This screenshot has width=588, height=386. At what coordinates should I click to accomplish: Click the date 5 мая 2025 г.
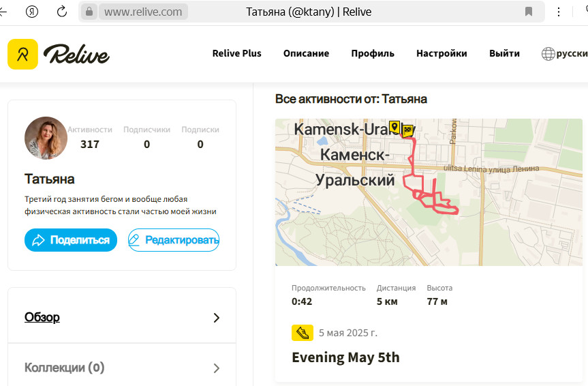[348, 333]
